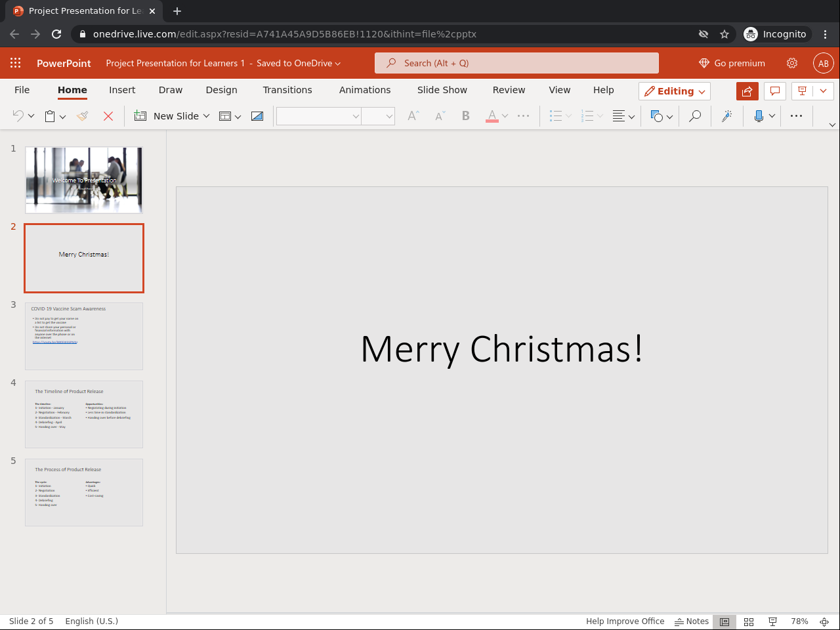Click the presentation file name in header
Screen dimensions: 840x630
(x=175, y=63)
